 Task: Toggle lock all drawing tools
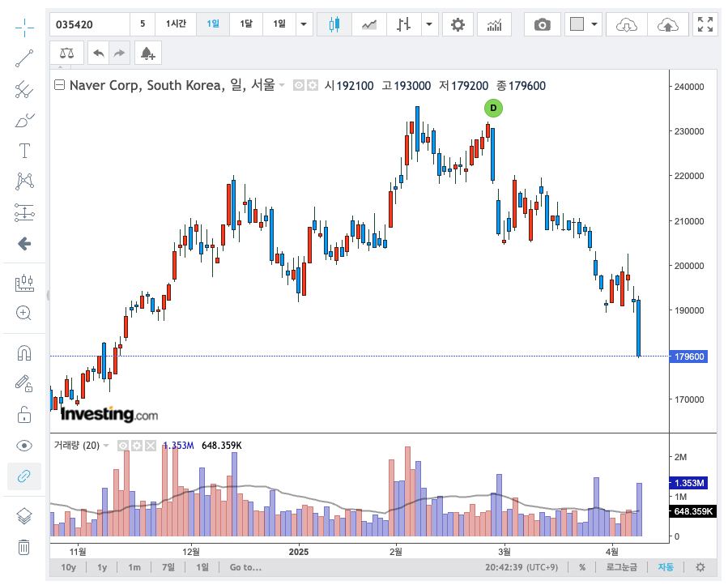[24, 415]
